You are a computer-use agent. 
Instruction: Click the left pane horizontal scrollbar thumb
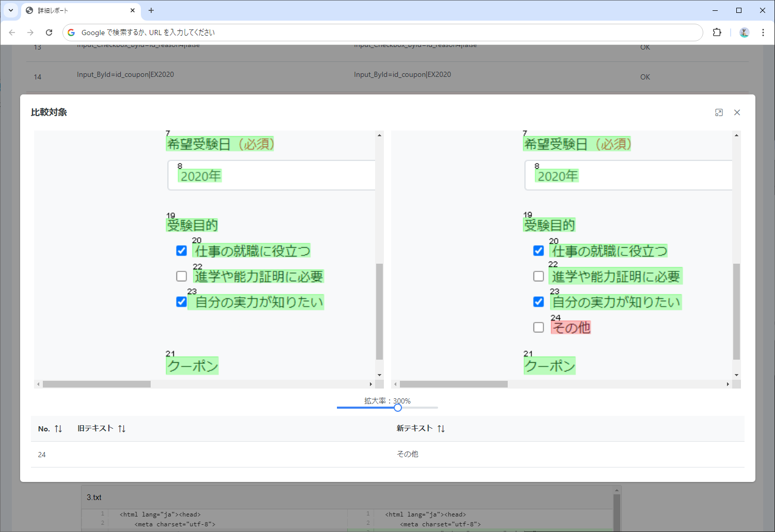pyautogui.click(x=96, y=384)
